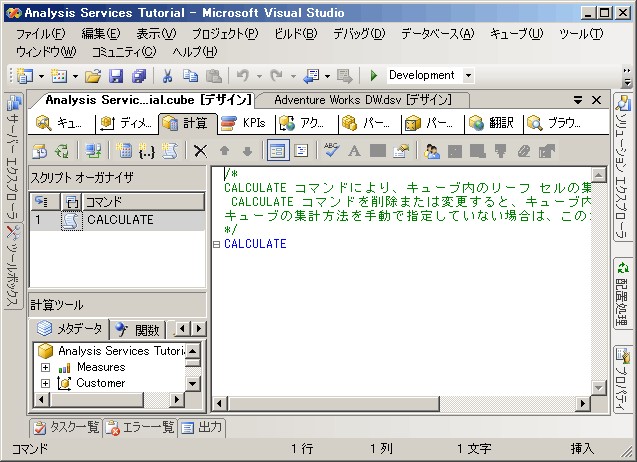Click the code editor scroll down arrow
This screenshot has width=637, height=462.
pos(598,387)
